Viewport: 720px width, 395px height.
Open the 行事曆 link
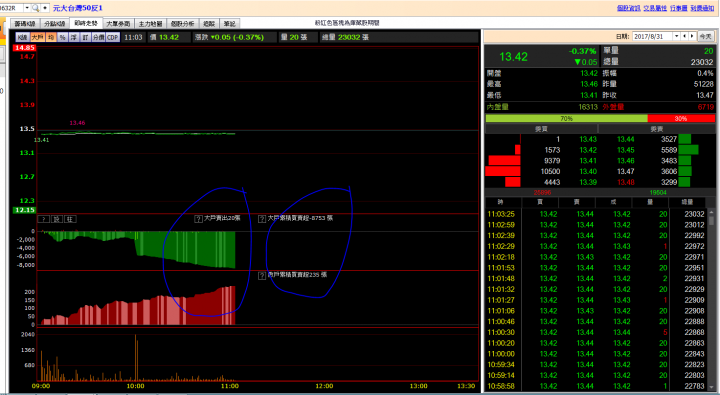tap(679, 8)
